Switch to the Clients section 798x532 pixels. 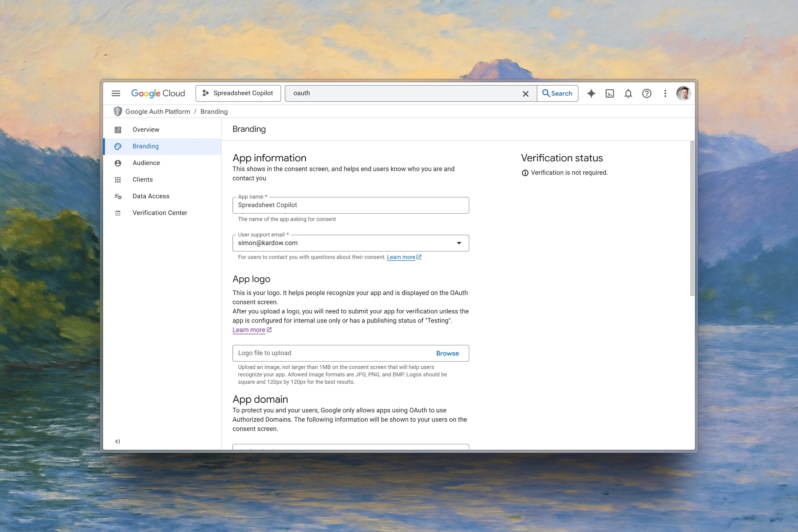143,180
